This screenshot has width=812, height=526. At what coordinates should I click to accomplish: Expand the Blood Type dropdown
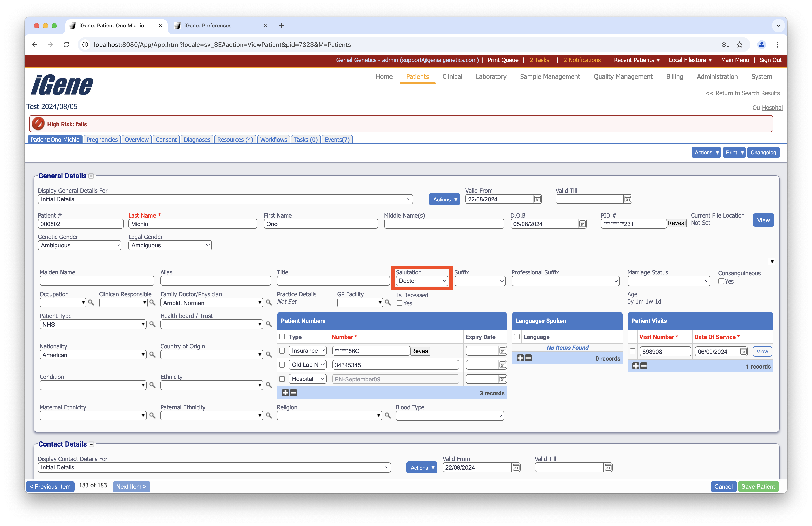(449, 416)
